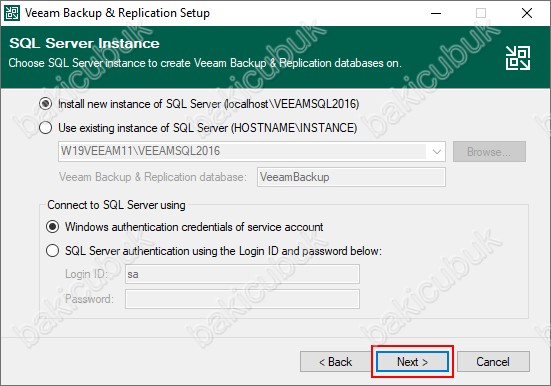Click the Login ID field containing sa
Screen dimensions: 551x386
coord(242,274)
